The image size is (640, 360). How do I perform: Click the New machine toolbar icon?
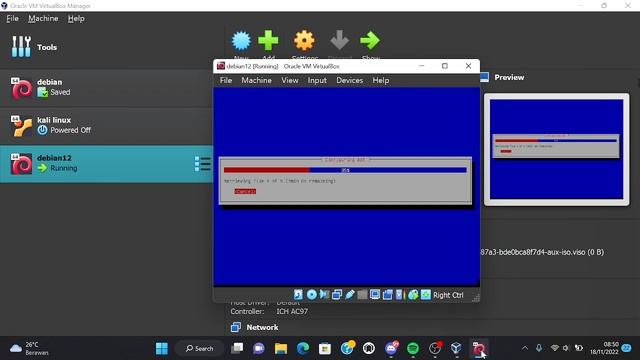241,41
